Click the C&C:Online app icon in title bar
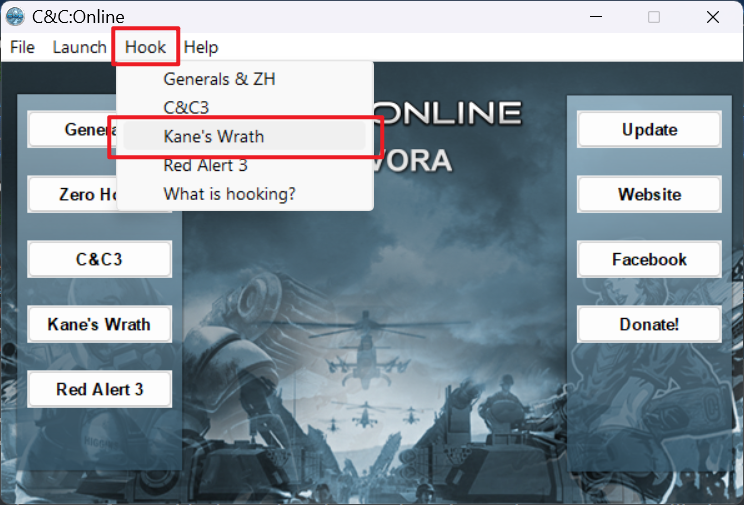This screenshot has height=505, width=744. 15,17
